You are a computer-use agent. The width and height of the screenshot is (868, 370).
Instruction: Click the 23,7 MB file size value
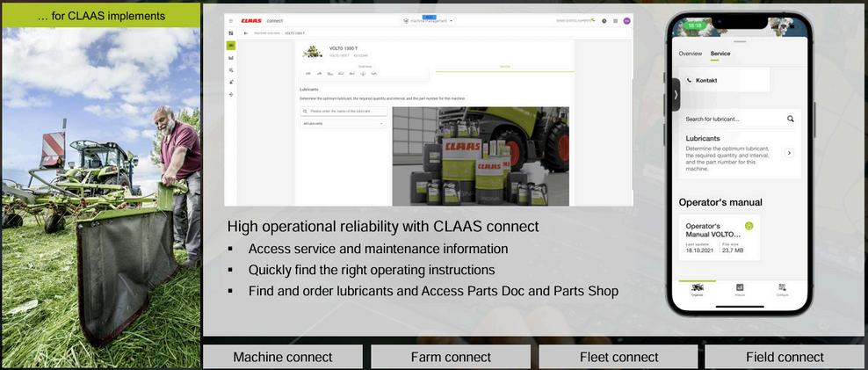[734, 250]
